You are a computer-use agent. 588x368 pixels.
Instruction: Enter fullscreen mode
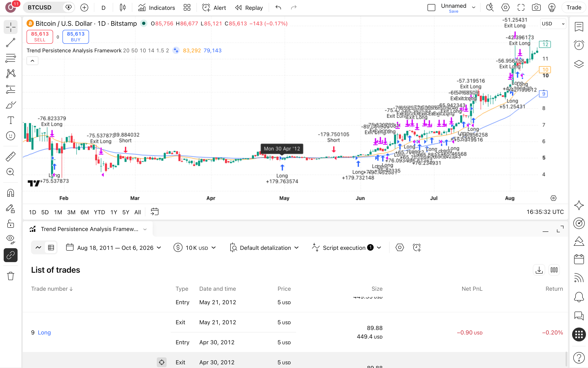pyautogui.click(x=521, y=8)
